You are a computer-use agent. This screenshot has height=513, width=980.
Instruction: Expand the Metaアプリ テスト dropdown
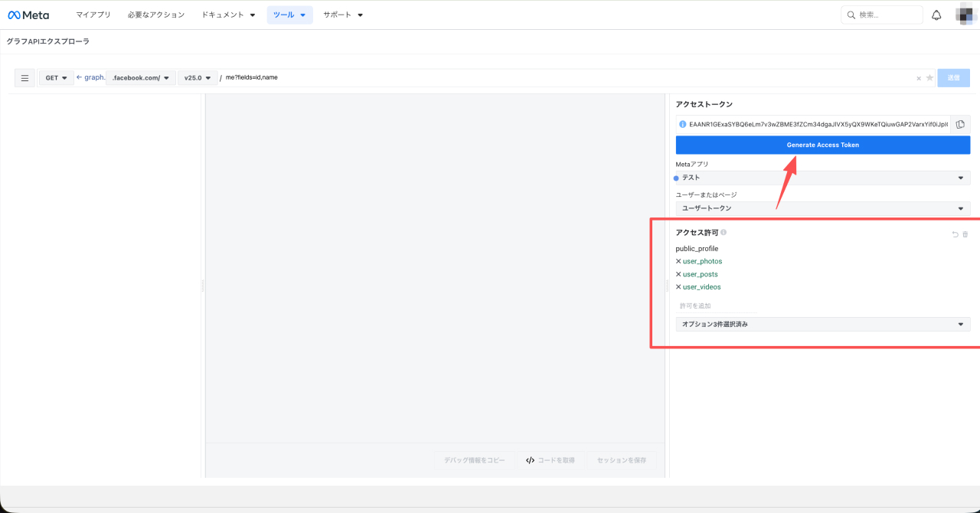822,178
